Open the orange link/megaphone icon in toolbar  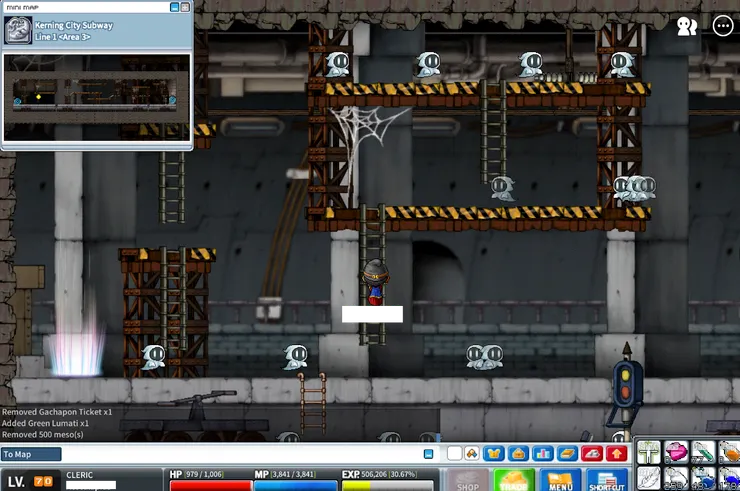[x=471, y=454]
